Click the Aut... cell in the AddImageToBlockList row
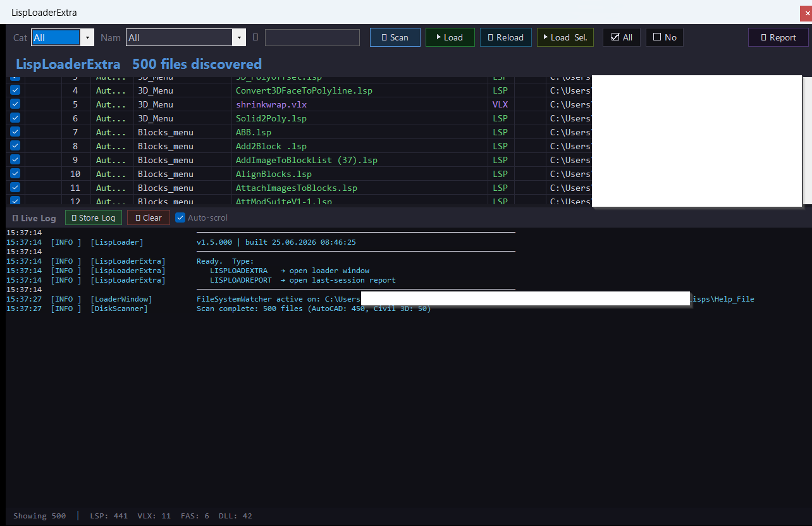Viewport: 812px width, 526px height. tap(111, 160)
